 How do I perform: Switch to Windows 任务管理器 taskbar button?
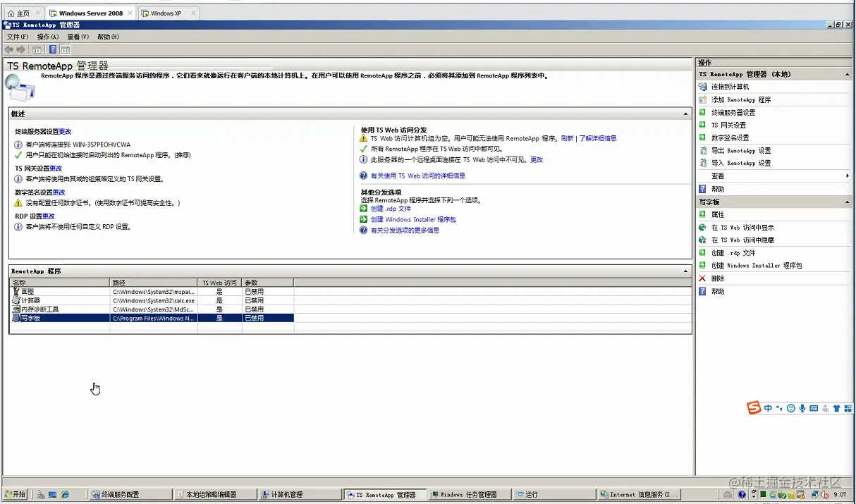tap(469, 495)
